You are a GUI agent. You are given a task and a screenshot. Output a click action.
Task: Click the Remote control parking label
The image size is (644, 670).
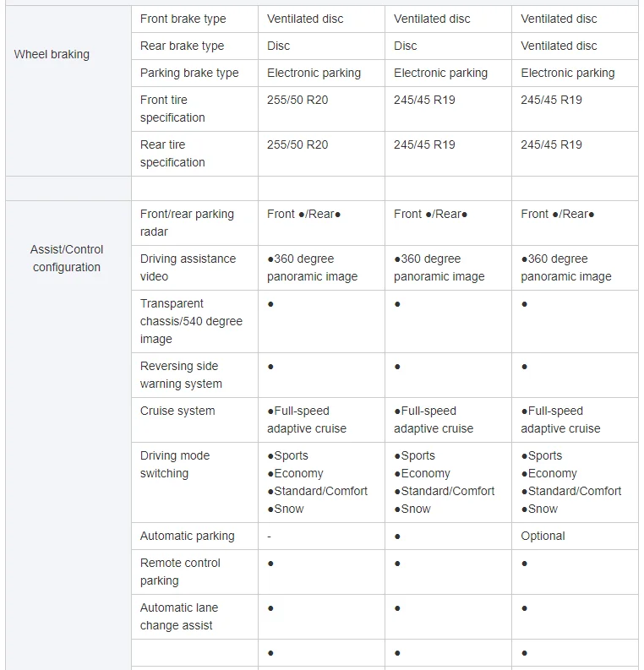tap(180, 571)
